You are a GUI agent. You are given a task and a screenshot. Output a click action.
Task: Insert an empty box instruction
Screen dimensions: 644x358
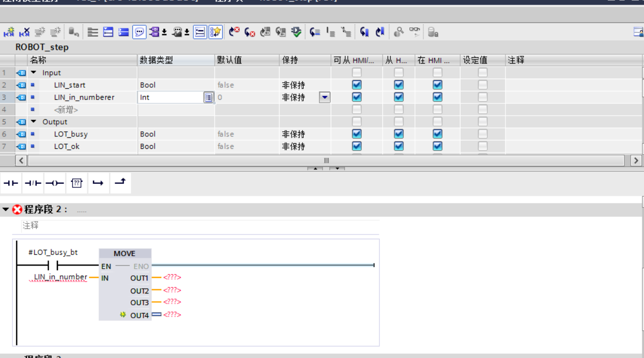pos(76,183)
